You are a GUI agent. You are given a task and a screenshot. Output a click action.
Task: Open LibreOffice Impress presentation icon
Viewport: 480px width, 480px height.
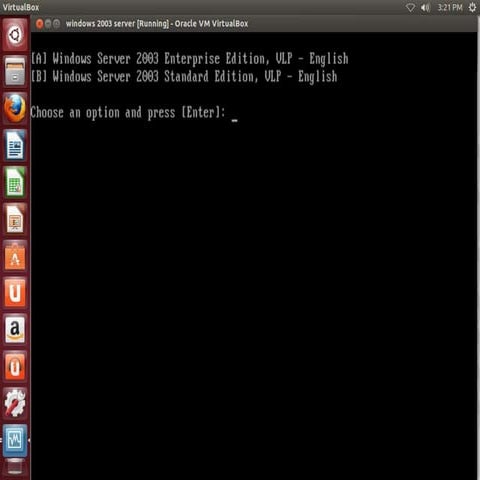(15, 219)
